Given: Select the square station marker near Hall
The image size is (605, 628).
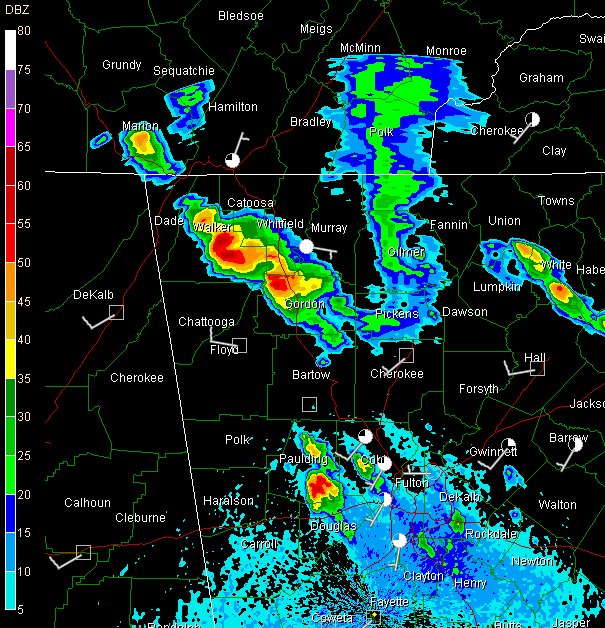Looking at the screenshot, I should (x=537, y=368).
